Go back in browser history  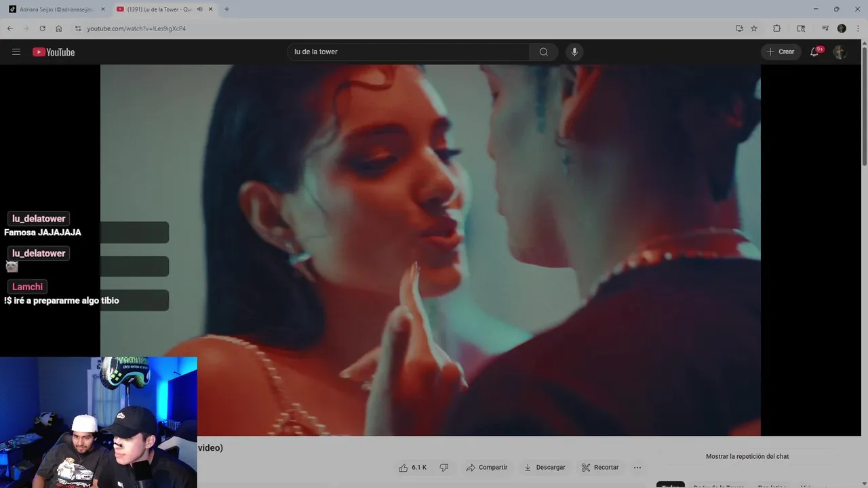pyautogui.click(x=9, y=28)
